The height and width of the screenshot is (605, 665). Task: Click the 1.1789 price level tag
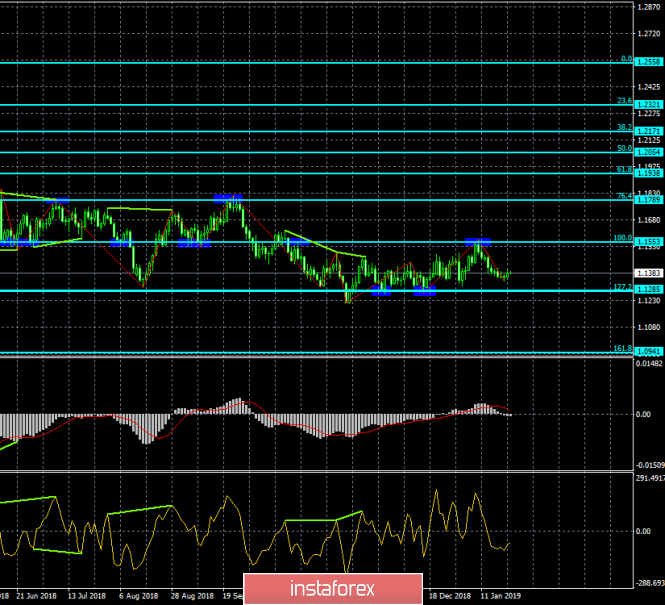648,200
